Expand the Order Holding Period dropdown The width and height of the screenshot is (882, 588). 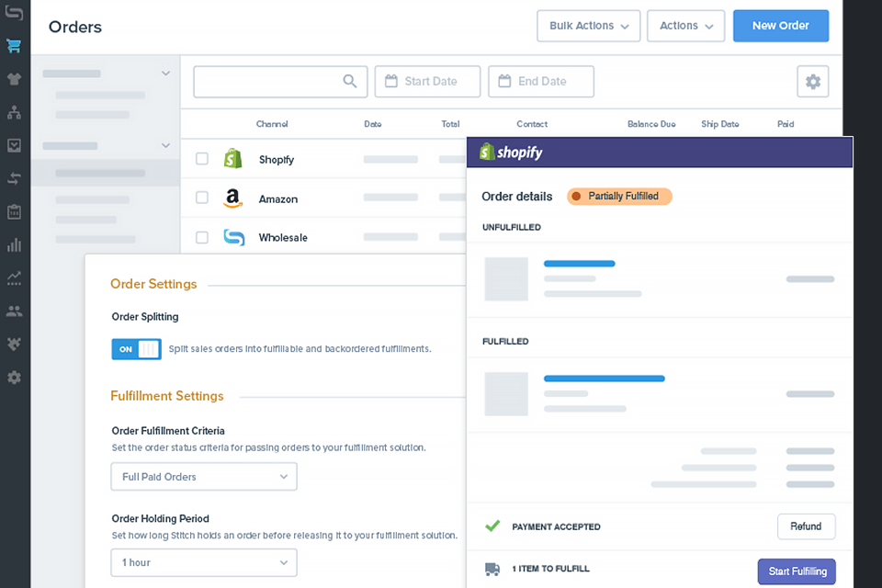click(x=203, y=562)
